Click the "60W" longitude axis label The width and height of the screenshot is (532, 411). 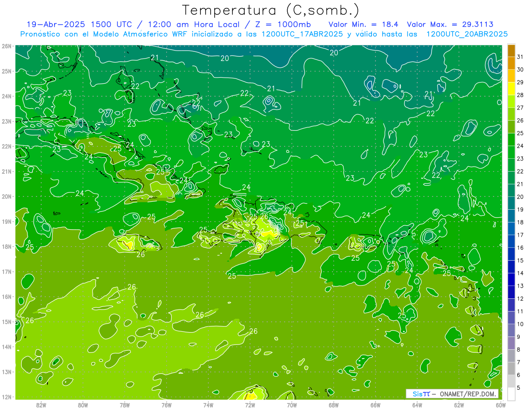501,405
